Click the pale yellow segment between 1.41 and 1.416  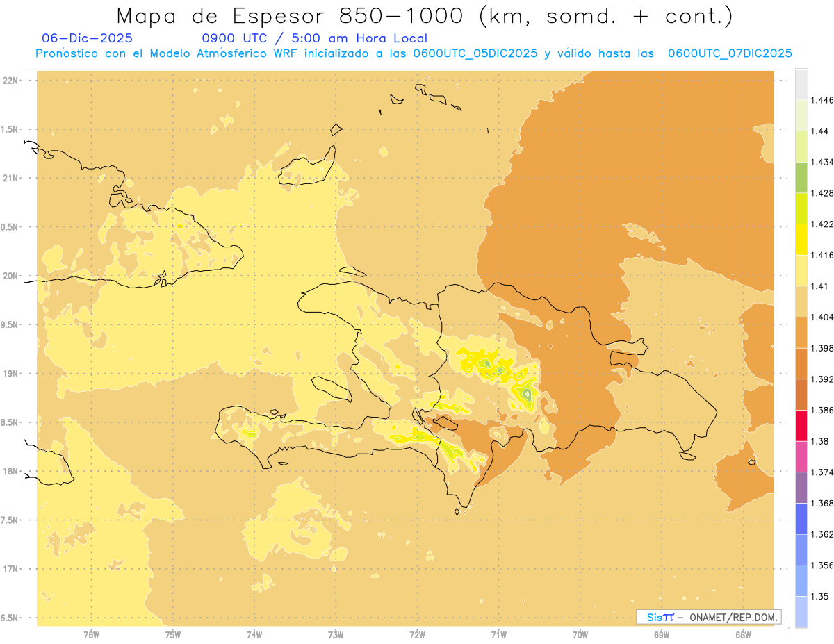[x=801, y=270]
